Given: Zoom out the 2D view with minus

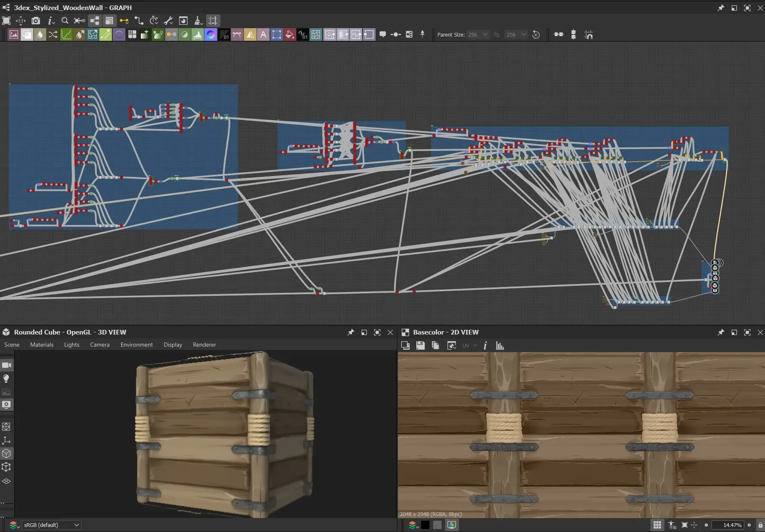Looking at the screenshot, I should (x=706, y=525).
